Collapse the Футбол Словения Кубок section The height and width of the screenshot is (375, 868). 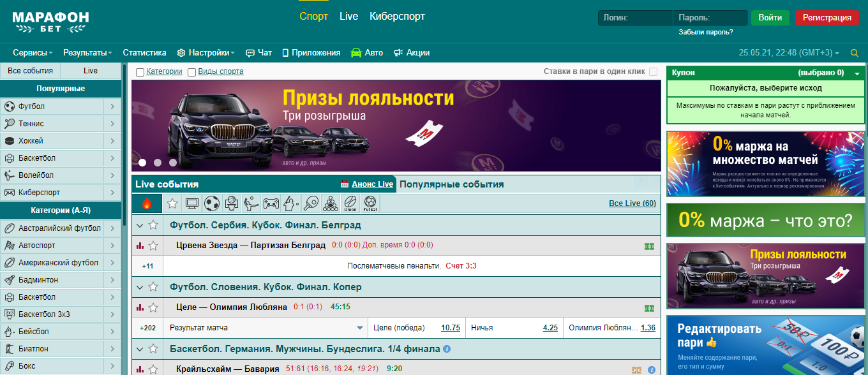[140, 287]
